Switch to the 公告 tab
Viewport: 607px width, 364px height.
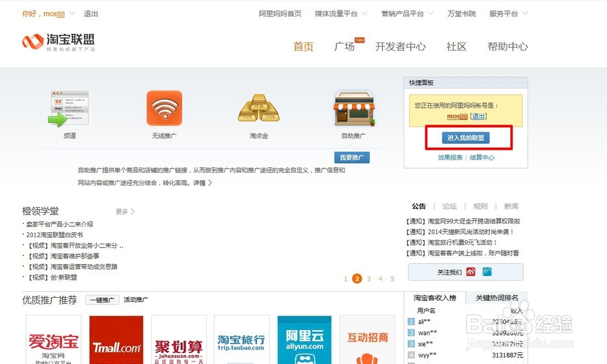point(418,206)
